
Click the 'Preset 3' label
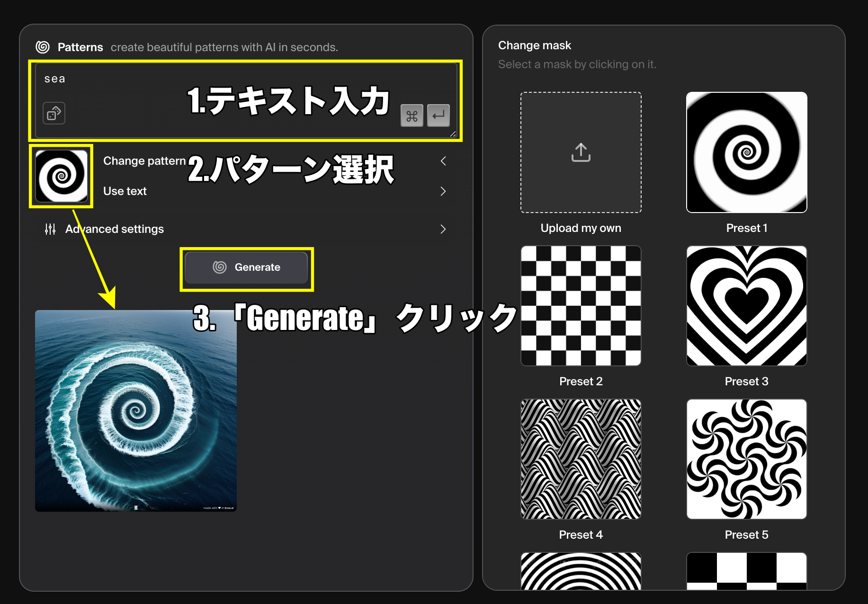[747, 382]
